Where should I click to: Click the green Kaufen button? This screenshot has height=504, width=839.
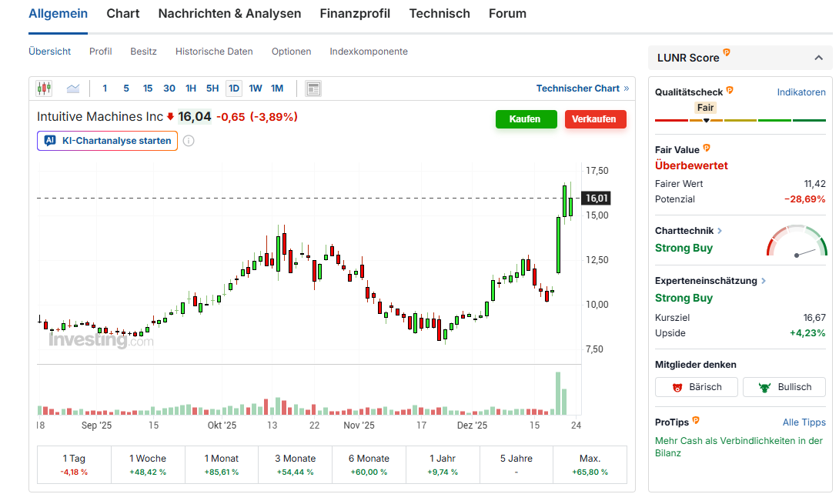pyautogui.click(x=526, y=119)
